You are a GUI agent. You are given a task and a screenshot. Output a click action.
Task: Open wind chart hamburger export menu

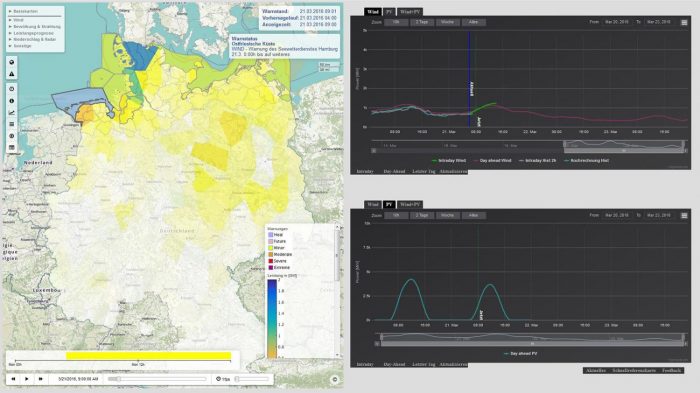pos(684,22)
